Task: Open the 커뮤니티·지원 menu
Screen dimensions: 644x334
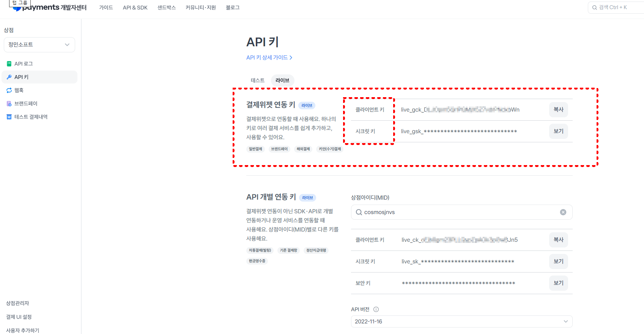Action: (201, 8)
